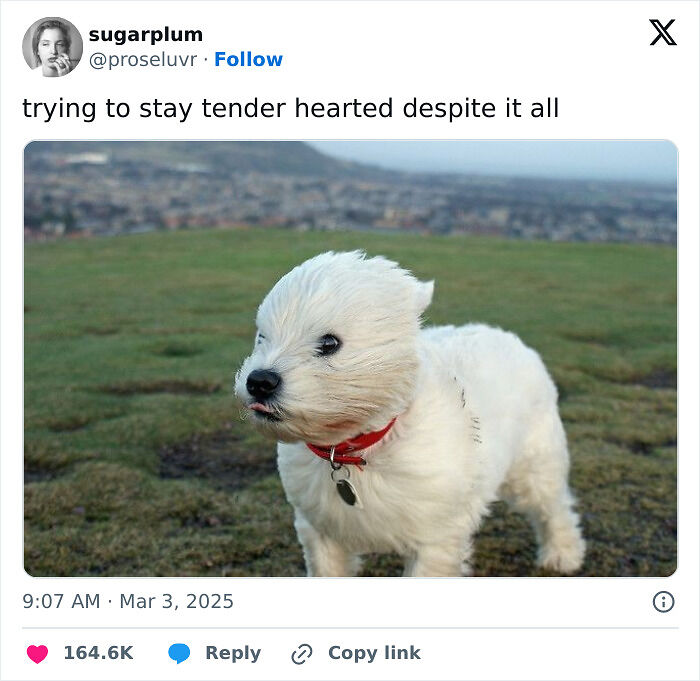
Task: Click the dog's black nose in the photo
Action: [263, 384]
